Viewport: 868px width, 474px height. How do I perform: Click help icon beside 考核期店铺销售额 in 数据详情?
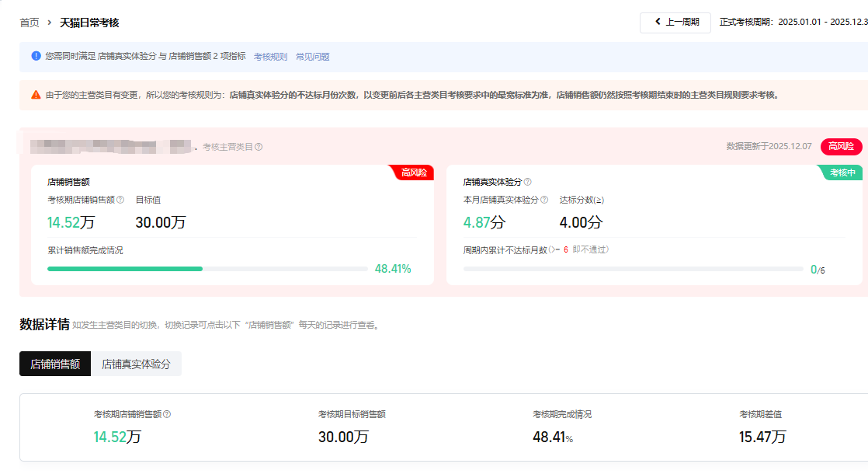tap(167, 414)
